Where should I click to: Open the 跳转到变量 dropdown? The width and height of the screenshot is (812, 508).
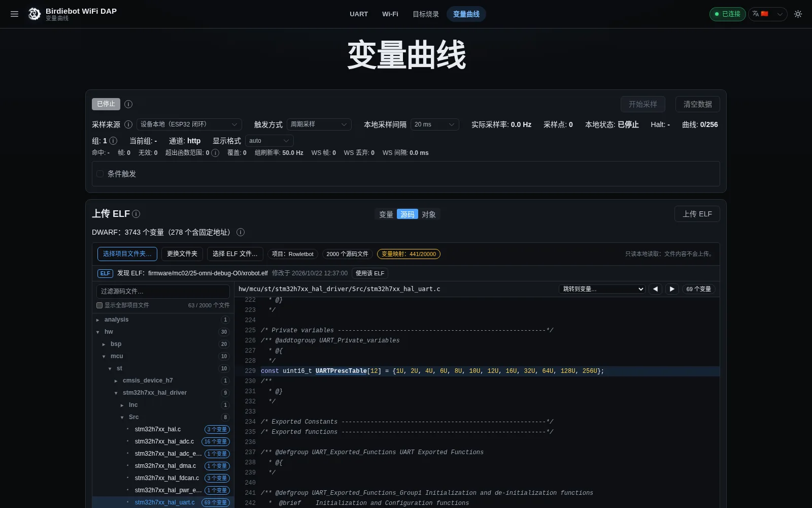point(602,289)
